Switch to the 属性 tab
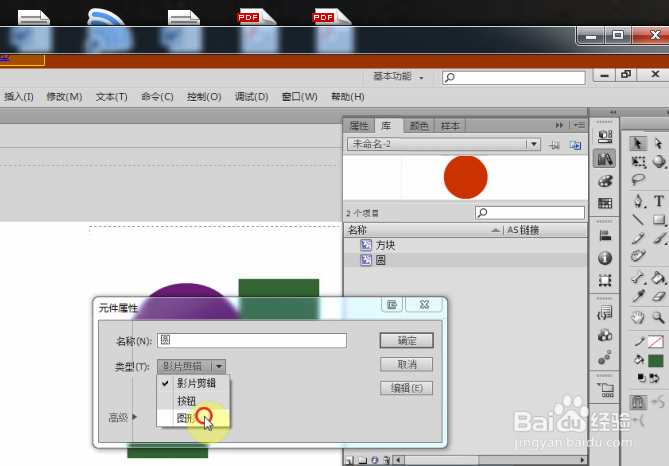Screen dimensions: 669x466 coord(358,126)
